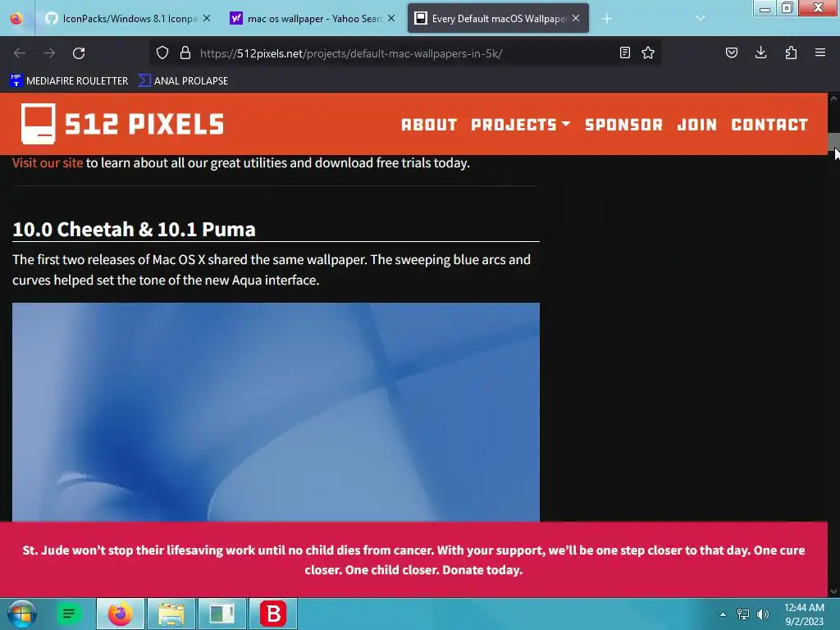Open File Explorer from taskbar
Viewport: 840px width, 630px height.
click(x=171, y=614)
